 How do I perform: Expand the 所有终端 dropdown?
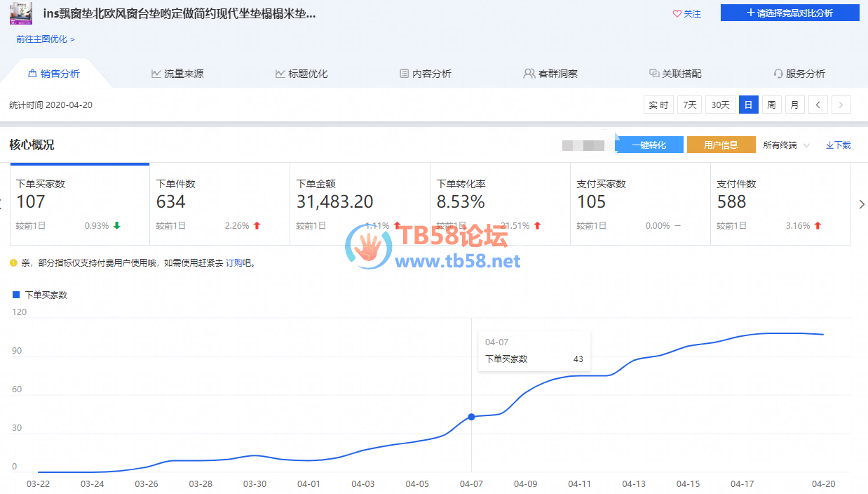(x=786, y=145)
